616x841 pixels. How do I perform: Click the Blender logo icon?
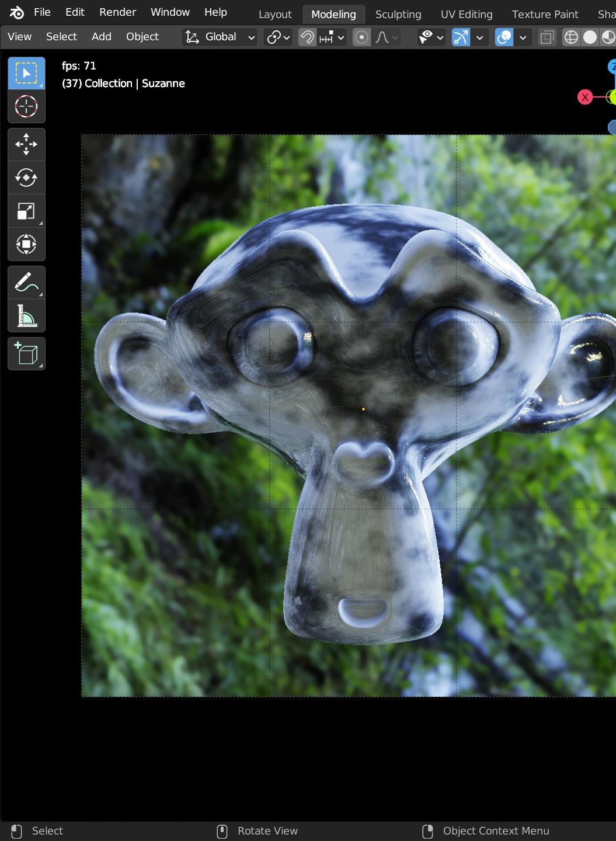16,12
